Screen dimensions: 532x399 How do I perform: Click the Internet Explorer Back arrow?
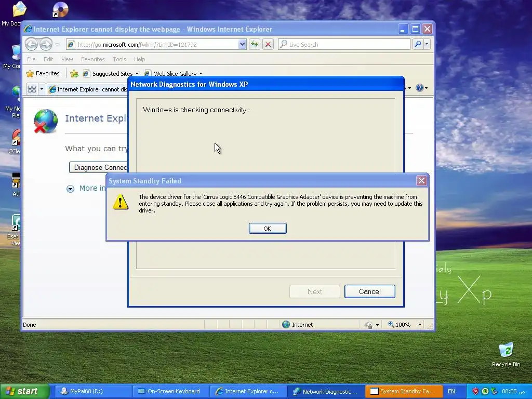[x=31, y=44]
